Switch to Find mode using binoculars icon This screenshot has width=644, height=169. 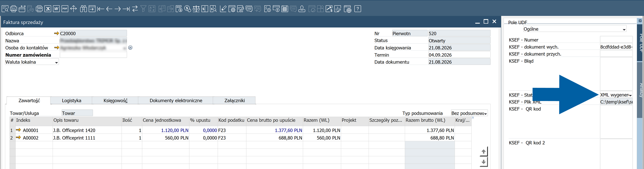[x=83, y=9]
